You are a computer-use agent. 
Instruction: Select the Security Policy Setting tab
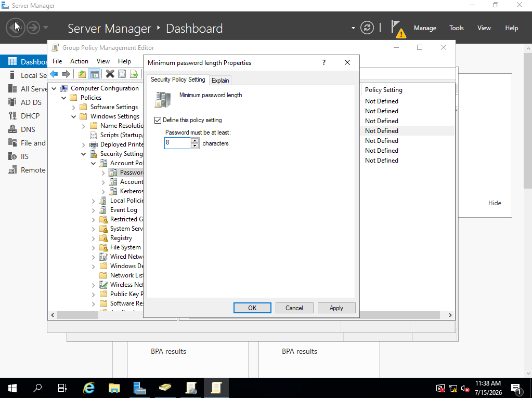coord(178,79)
